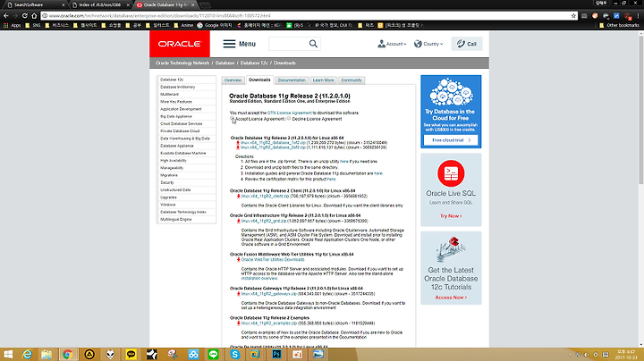The image size is (644, 361).
Task: Open Upgrades in the sidebar
Action: tap(186, 197)
